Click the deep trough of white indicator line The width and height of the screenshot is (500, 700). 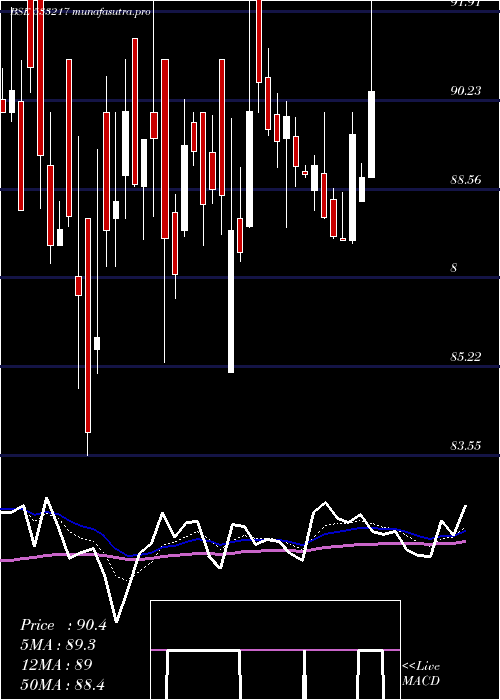(x=117, y=621)
